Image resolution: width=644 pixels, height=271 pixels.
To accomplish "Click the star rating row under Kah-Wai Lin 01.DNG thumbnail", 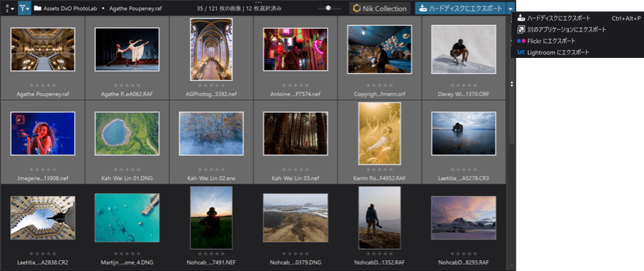I will click(x=127, y=169).
